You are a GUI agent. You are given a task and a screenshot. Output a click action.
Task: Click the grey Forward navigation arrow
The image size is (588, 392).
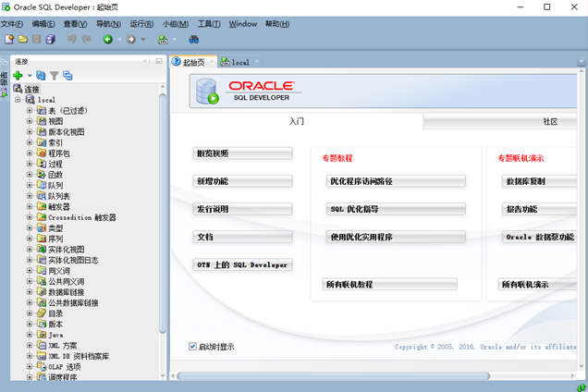[x=131, y=39]
